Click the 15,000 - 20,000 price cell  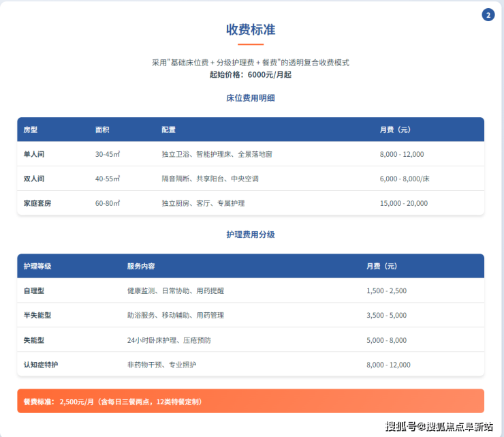click(403, 203)
